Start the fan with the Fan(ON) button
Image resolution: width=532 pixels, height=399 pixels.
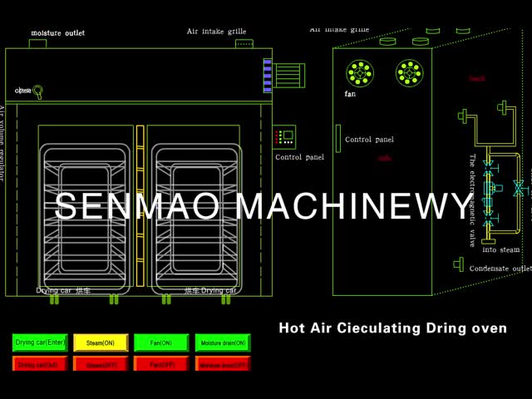click(x=161, y=342)
